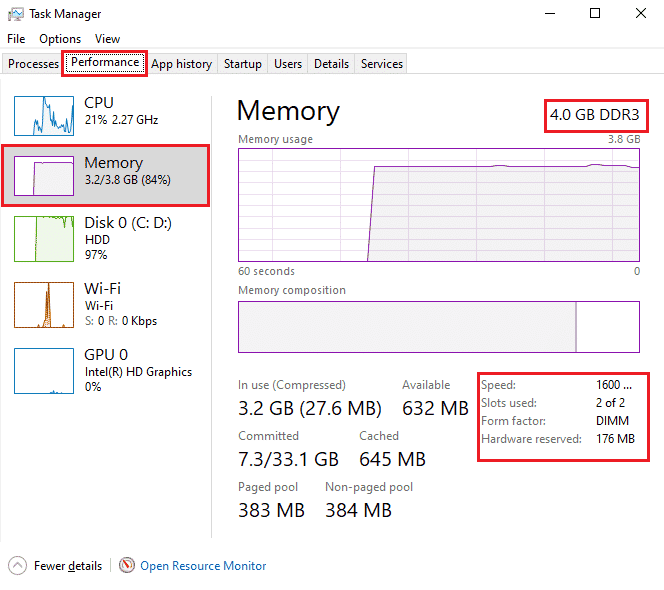Image resolution: width=664 pixels, height=590 pixels.
Task: Select the Wi-Fi network graph icon
Action: point(43,306)
